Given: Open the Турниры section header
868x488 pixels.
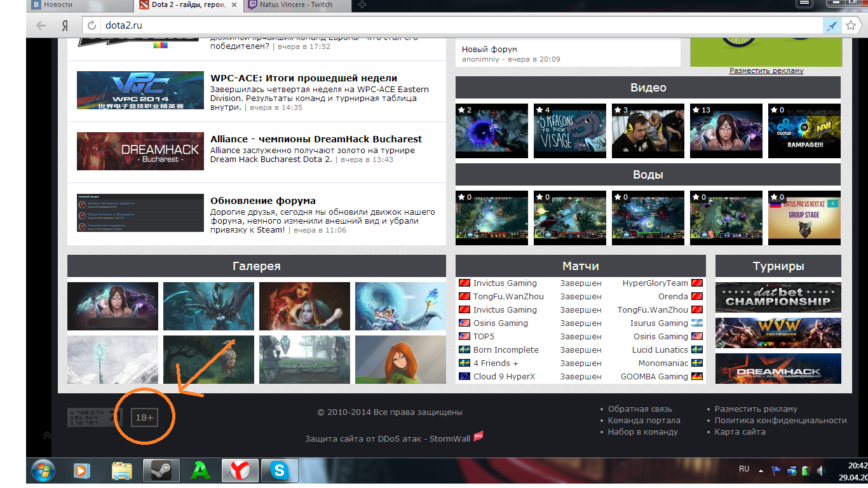Looking at the screenshot, I should coord(778,266).
